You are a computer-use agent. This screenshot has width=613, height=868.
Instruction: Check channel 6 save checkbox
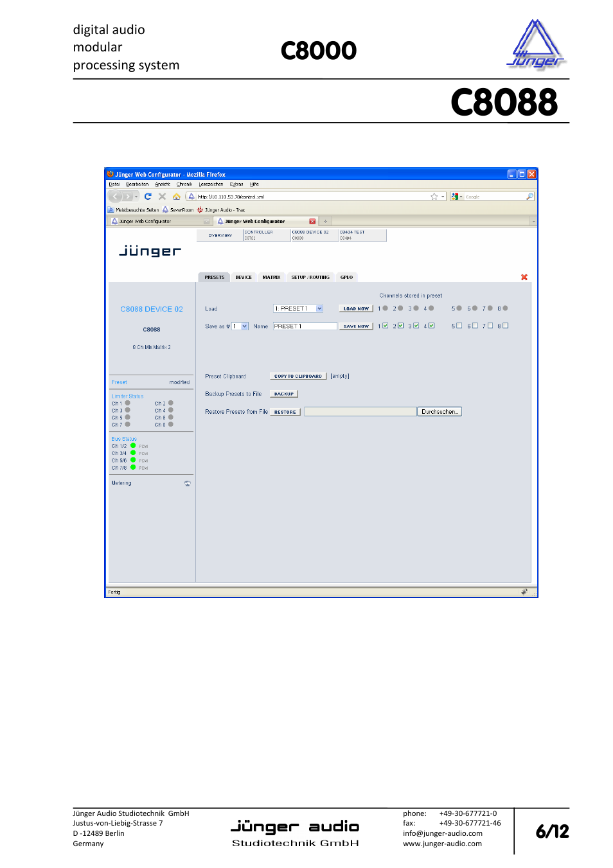(475, 326)
